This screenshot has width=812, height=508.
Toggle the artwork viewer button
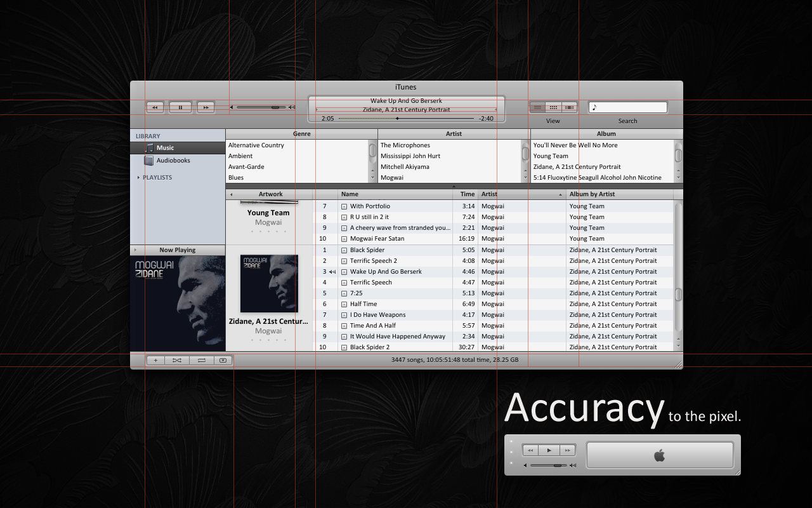(x=223, y=360)
